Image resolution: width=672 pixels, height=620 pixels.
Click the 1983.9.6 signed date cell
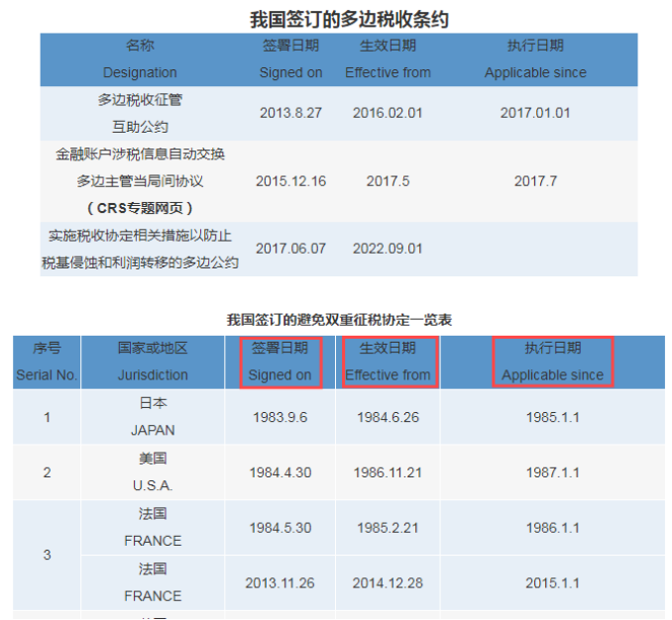(280, 417)
